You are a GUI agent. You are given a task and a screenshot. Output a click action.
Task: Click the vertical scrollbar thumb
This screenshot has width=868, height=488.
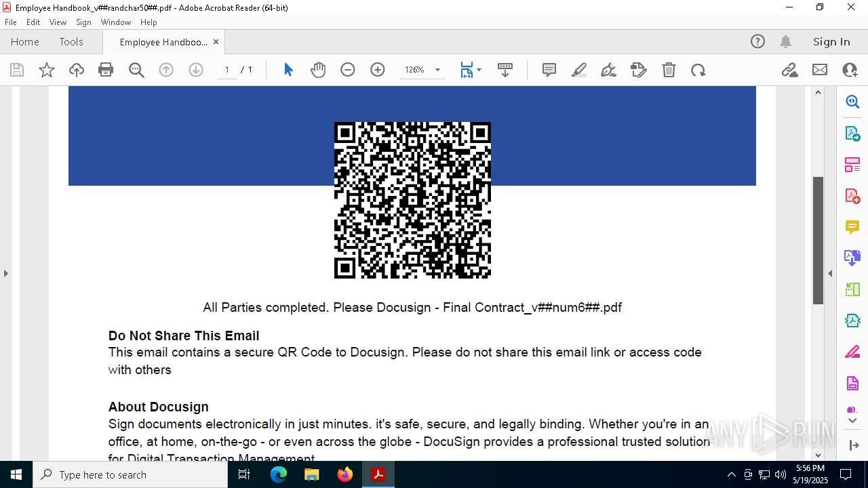818,240
